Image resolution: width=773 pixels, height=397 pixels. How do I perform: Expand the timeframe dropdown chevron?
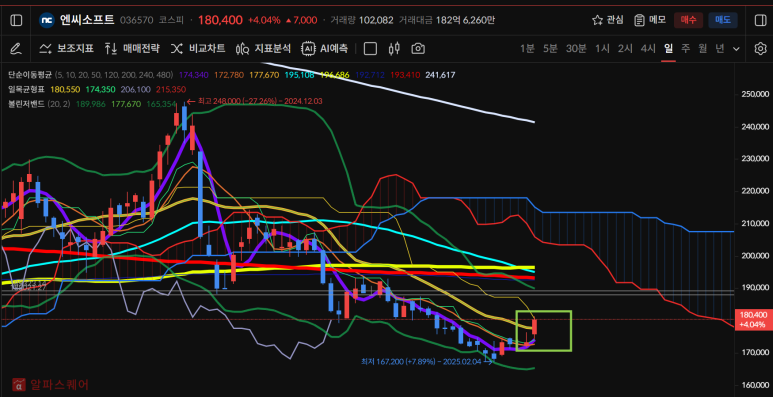(x=737, y=48)
